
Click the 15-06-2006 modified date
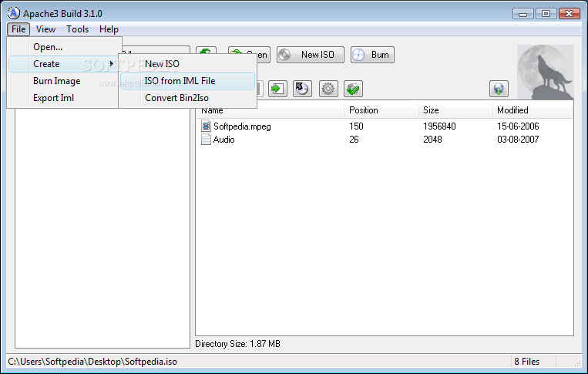click(518, 126)
